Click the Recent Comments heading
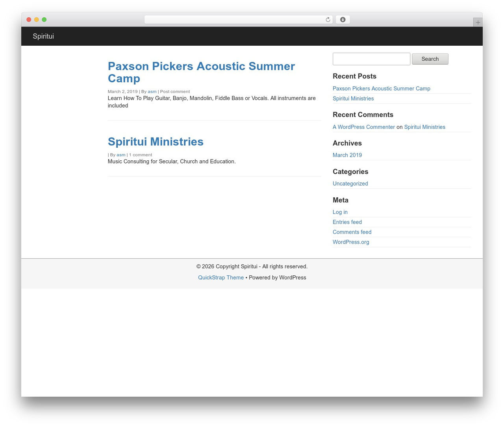The width and height of the screenshot is (504, 427). [363, 115]
